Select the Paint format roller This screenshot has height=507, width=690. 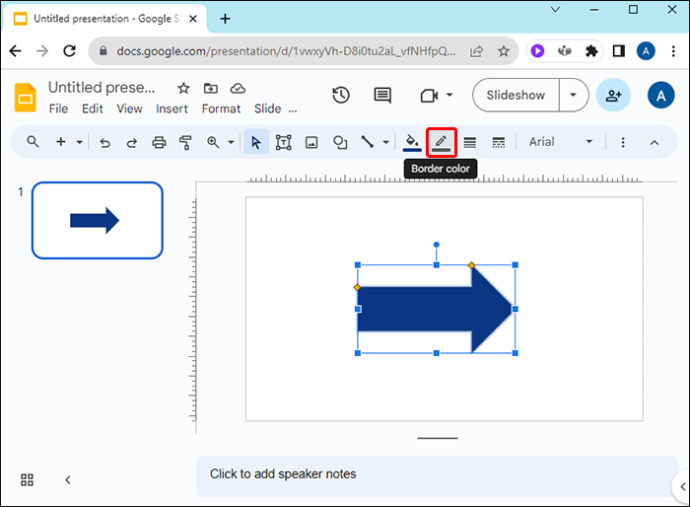tap(186, 143)
